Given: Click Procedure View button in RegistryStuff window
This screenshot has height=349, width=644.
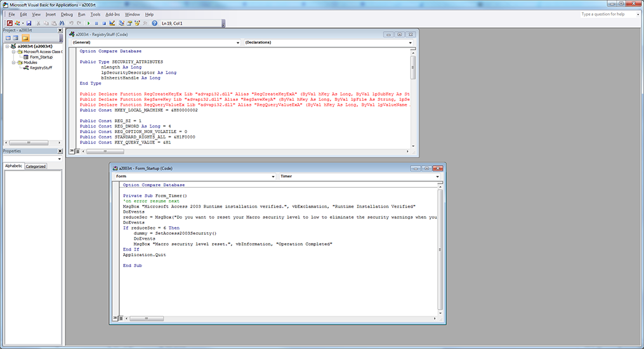Looking at the screenshot, I should click(x=72, y=151).
